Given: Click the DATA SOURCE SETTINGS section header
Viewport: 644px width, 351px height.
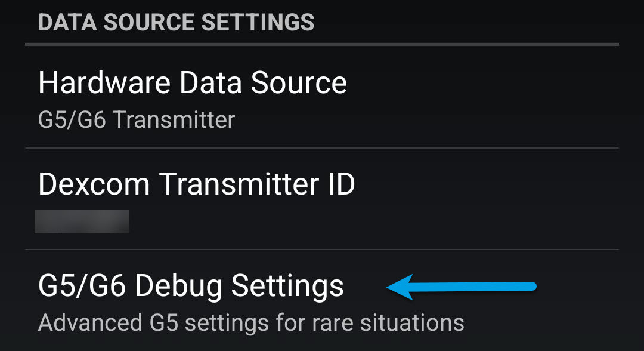Looking at the screenshot, I should coord(177,22).
